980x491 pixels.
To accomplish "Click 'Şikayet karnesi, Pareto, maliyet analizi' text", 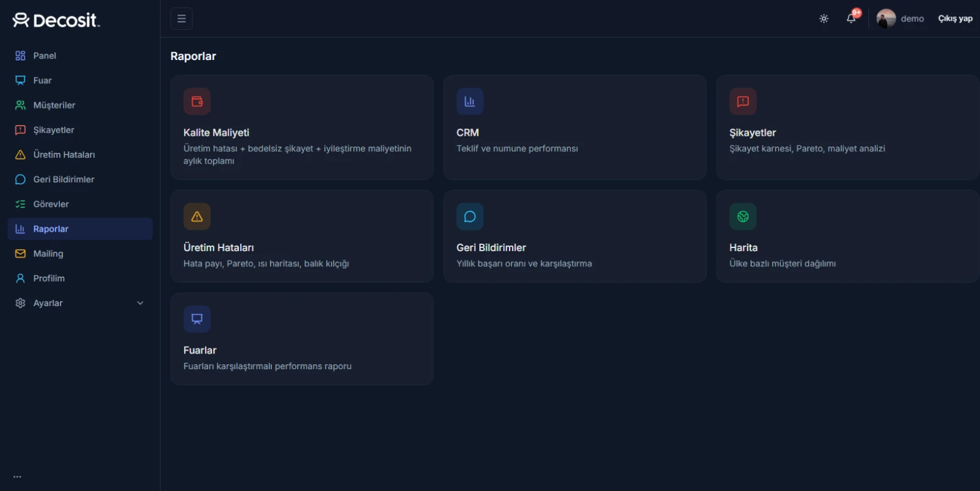I will (x=807, y=148).
